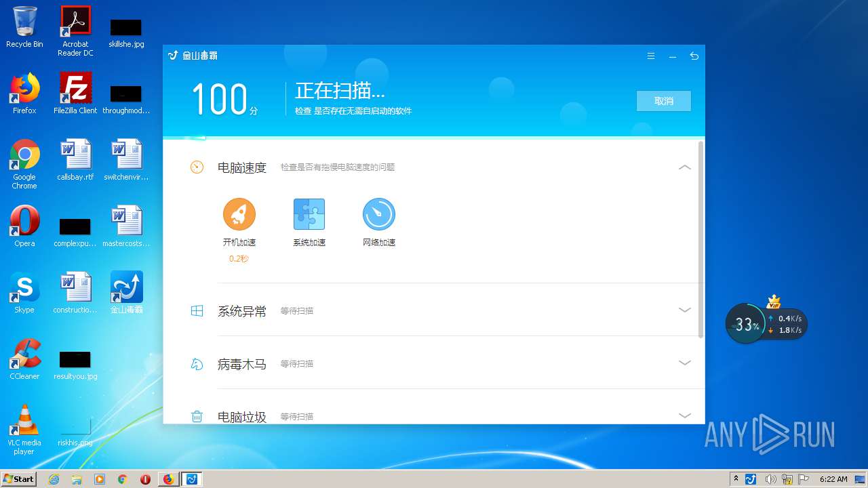Open the hamburger menu in 金山毒霸 title bar
Viewport: 868px width, 488px height.
click(x=651, y=56)
